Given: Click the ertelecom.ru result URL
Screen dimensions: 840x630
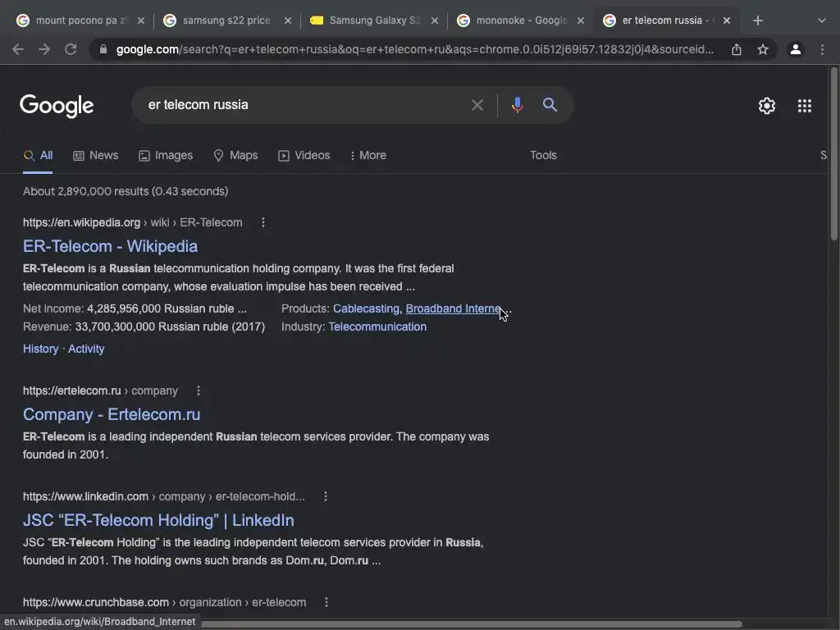Looking at the screenshot, I should [100, 390].
